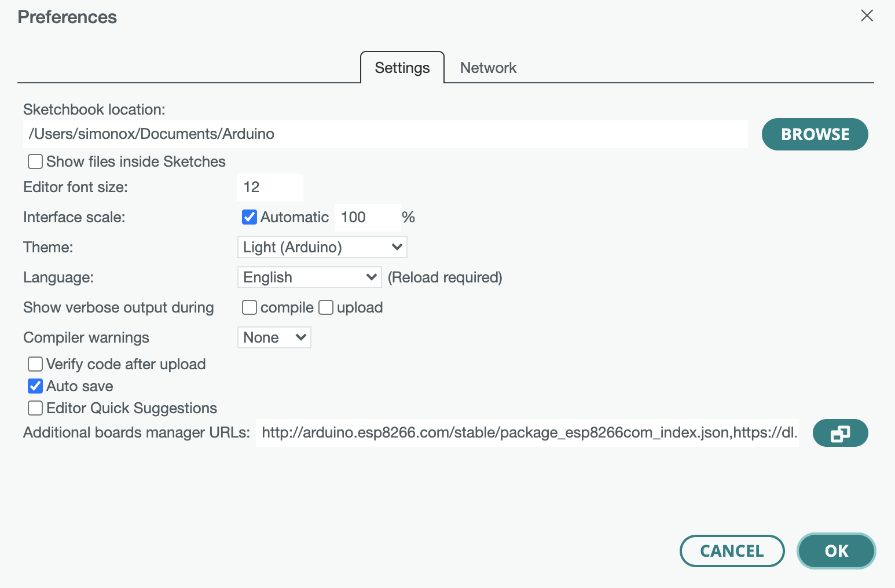This screenshot has height=588, width=895.
Task: Focus the Sketchbook location path field
Action: 386,134
